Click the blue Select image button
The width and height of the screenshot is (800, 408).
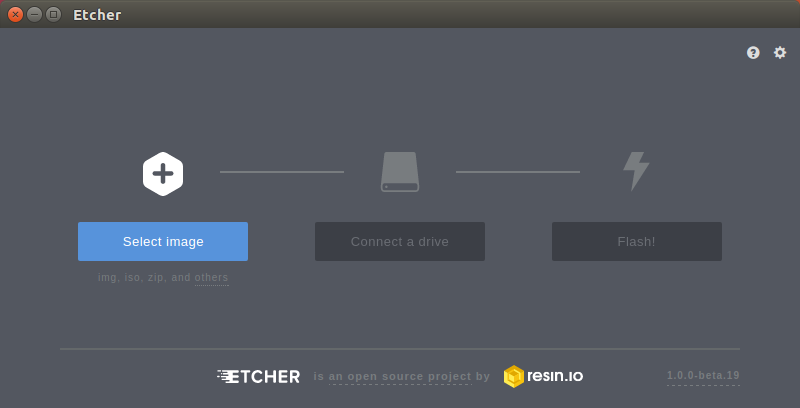pyautogui.click(x=163, y=241)
